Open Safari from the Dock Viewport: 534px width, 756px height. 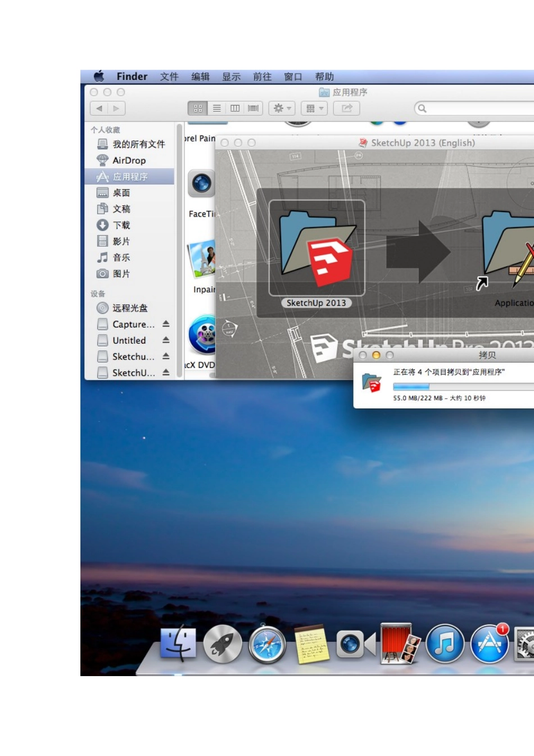click(268, 645)
